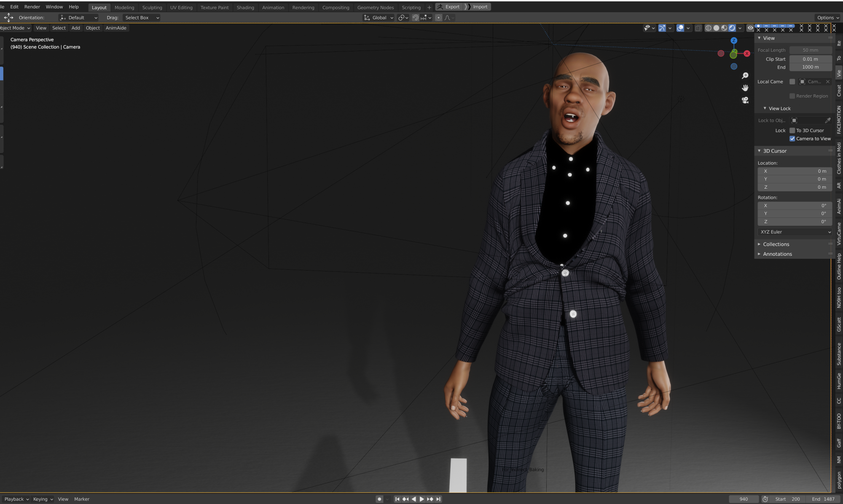Click the move tool icon in header
The image size is (843, 504).
pyautogui.click(x=8, y=18)
